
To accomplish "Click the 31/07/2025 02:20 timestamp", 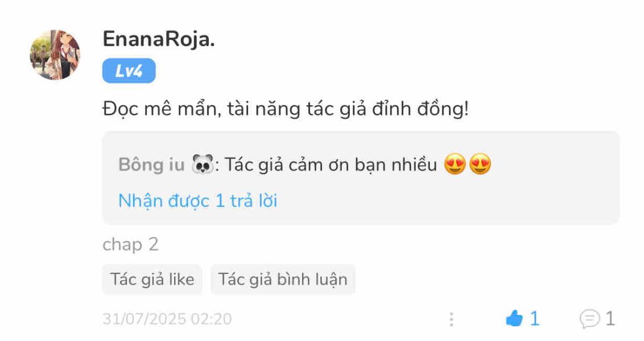I will click(x=167, y=319).
